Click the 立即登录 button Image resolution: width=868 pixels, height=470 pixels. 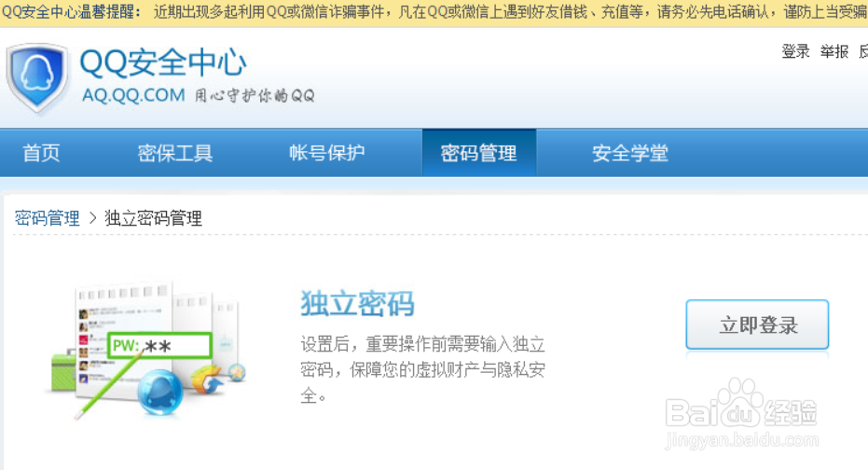click(x=757, y=325)
